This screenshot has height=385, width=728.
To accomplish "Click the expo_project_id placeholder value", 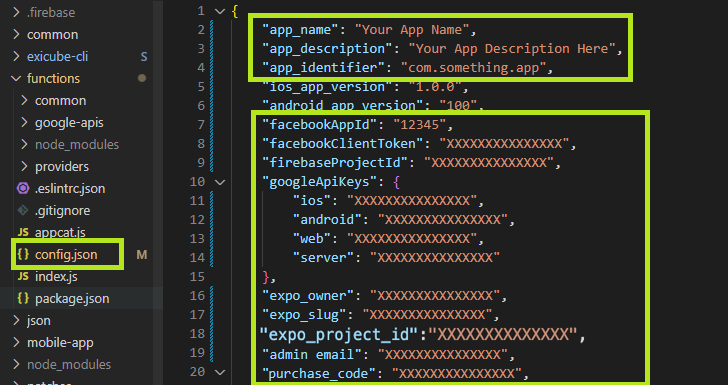I will (502, 334).
